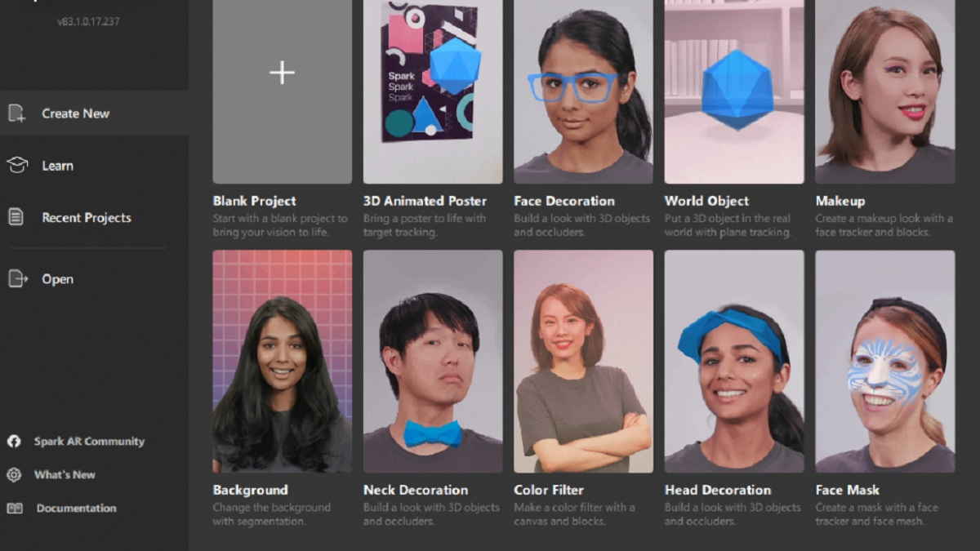Click the Documentation book icon
This screenshot has height=551, width=980.
point(14,508)
